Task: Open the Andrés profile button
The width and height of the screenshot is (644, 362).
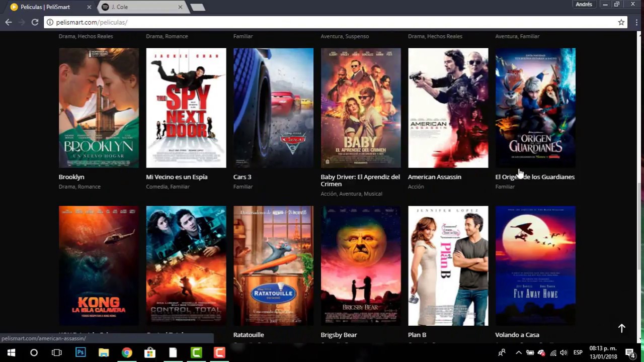Action: click(584, 5)
